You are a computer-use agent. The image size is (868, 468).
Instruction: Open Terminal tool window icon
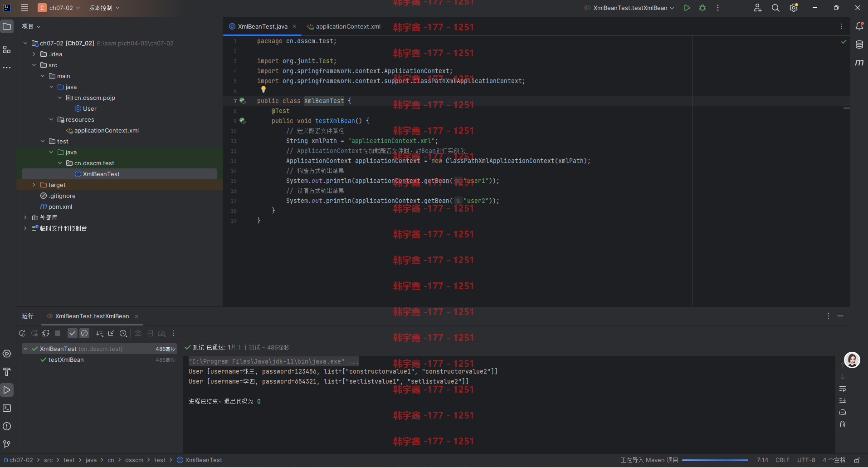pos(7,408)
